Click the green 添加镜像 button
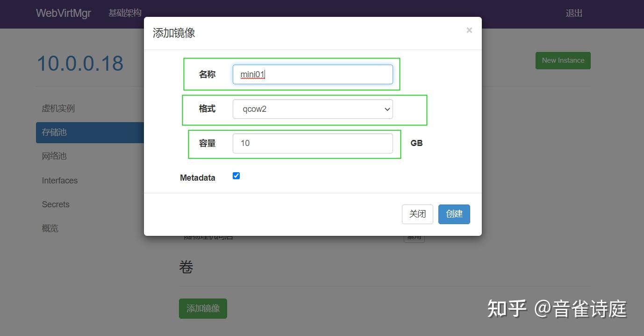The image size is (644, 336). click(203, 308)
